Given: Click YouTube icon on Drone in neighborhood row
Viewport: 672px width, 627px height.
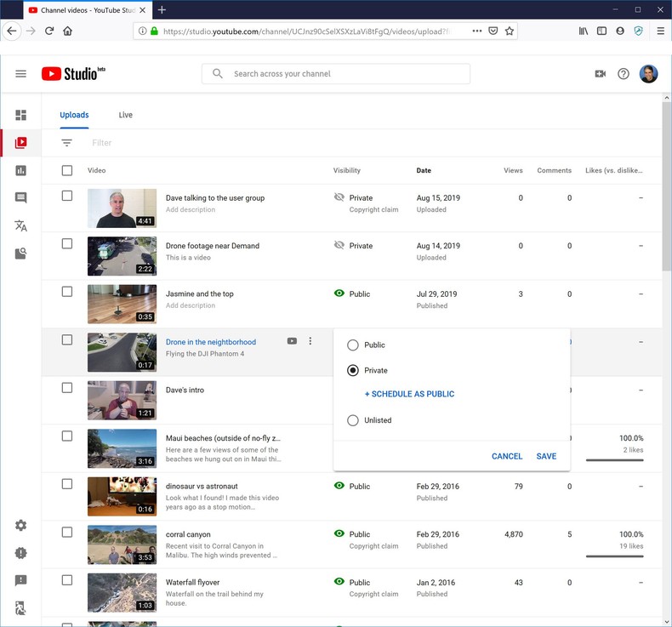Looking at the screenshot, I should (292, 341).
